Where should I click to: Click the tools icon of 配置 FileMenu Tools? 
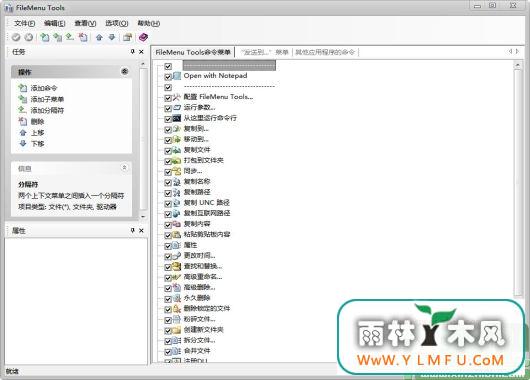[177, 97]
